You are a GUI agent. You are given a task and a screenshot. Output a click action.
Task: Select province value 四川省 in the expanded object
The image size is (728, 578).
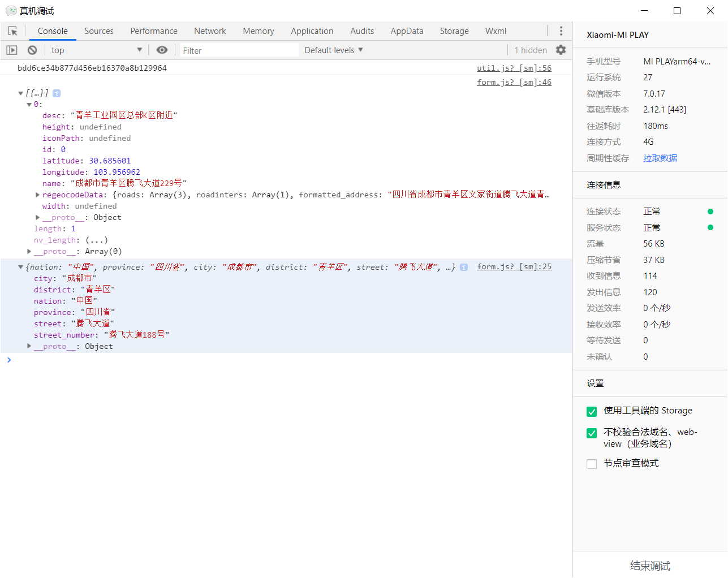[98, 312]
